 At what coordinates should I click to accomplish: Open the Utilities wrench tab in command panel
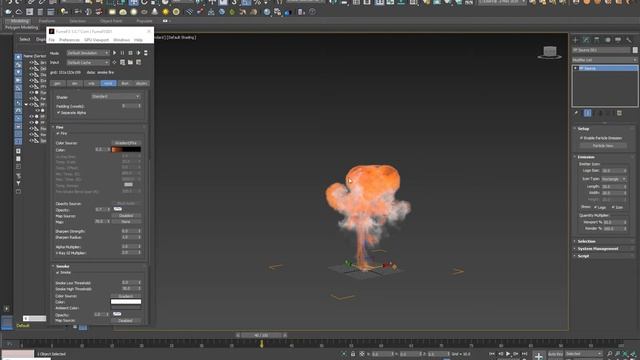point(629,40)
